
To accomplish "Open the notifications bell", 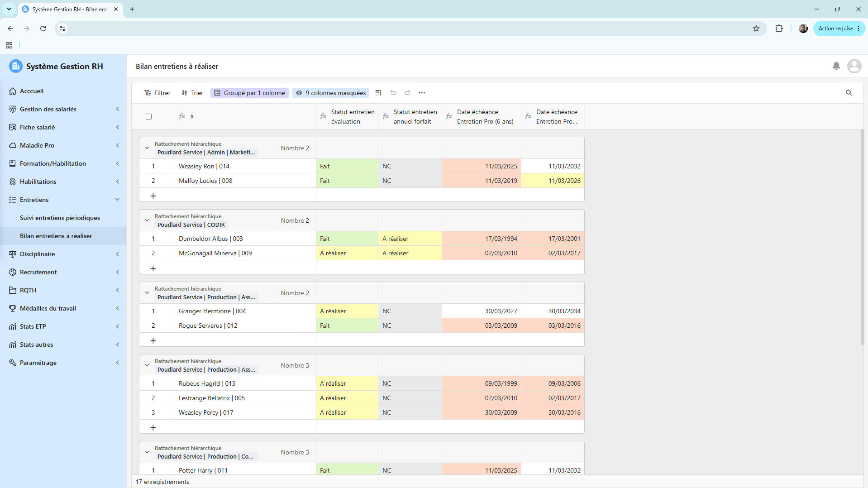I will click(836, 66).
